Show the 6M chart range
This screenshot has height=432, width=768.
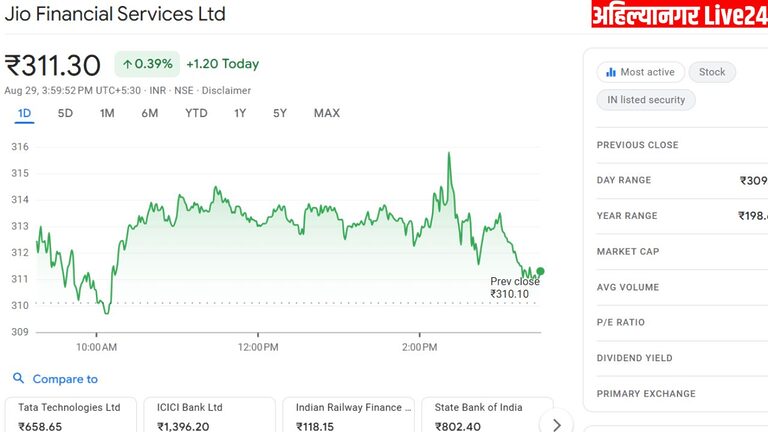pyautogui.click(x=150, y=113)
